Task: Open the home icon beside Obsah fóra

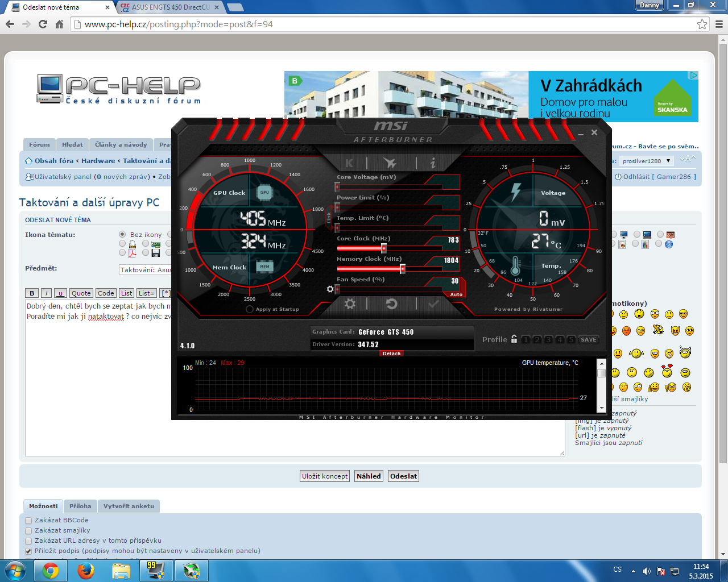Action: [28, 161]
